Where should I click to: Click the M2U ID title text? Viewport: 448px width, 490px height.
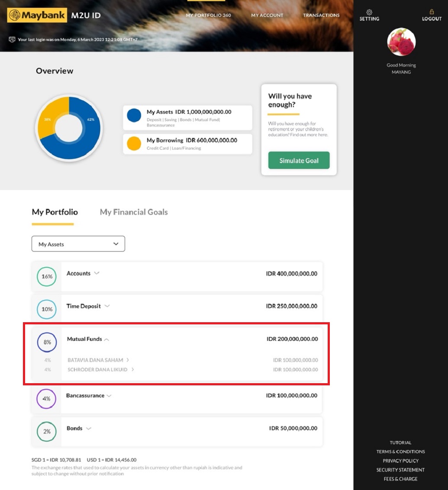pyautogui.click(x=86, y=15)
